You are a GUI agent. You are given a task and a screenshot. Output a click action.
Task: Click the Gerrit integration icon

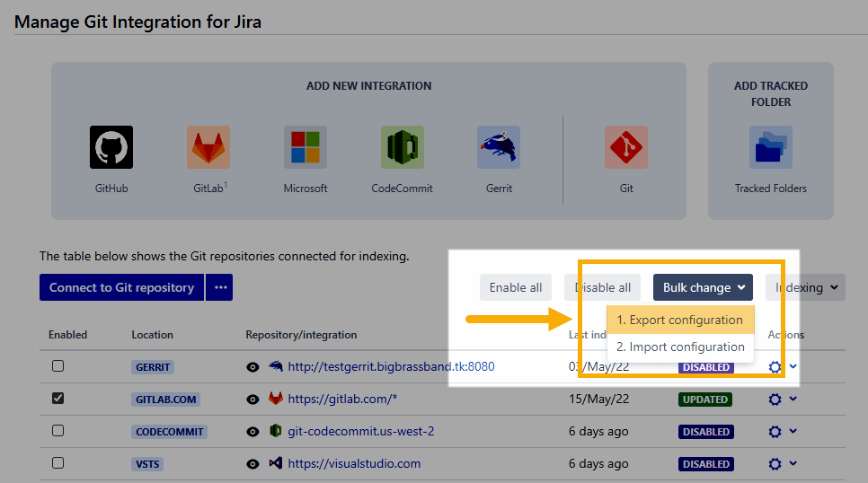[499, 147]
